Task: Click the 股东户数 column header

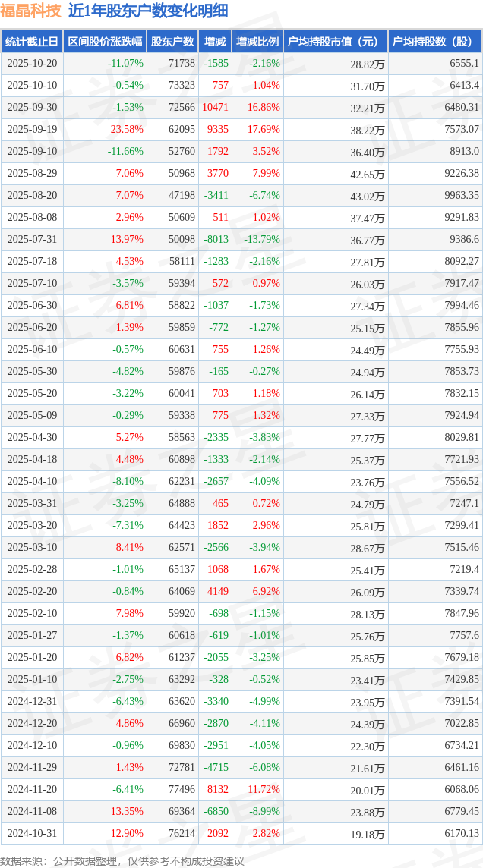Action: [x=172, y=42]
